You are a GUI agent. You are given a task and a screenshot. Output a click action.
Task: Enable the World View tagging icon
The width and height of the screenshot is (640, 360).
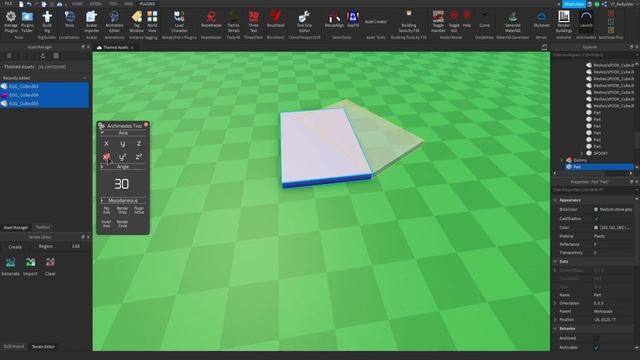click(152, 22)
